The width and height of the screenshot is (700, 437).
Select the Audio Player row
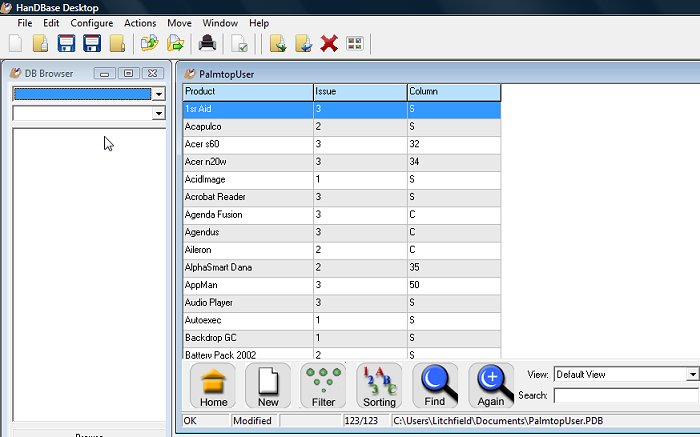pyautogui.click(x=342, y=303)
